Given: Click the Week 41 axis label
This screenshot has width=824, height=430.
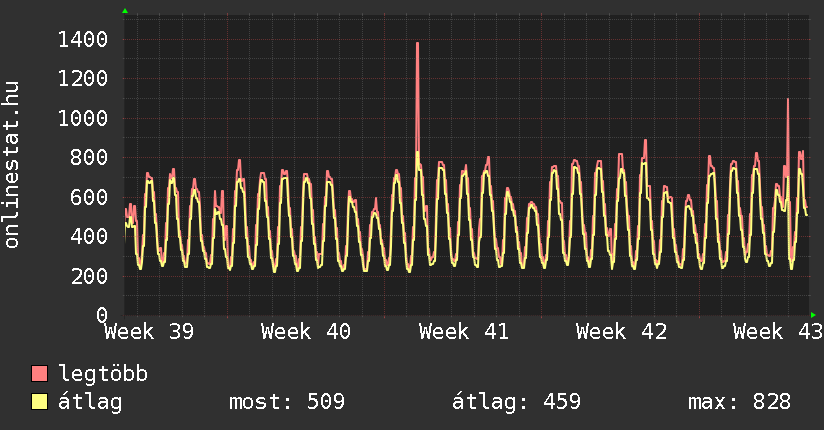Looking at the screenshot, I should pos(464,332).
